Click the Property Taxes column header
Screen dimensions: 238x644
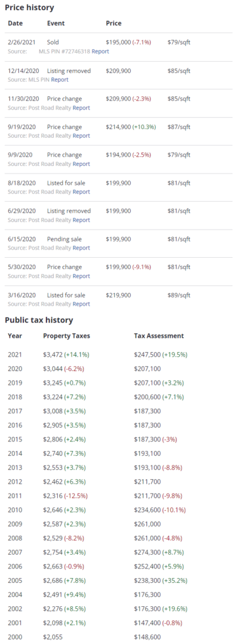point(67,336)
